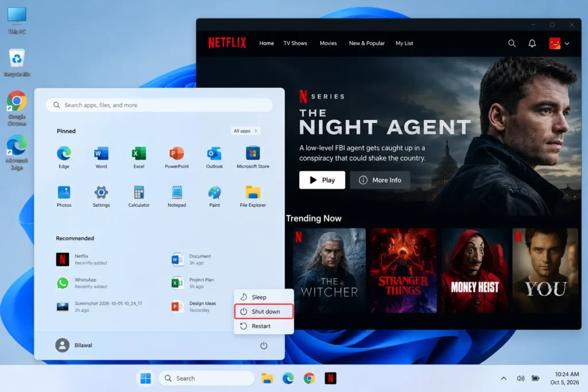Open Excel in the Start menu

139,157
